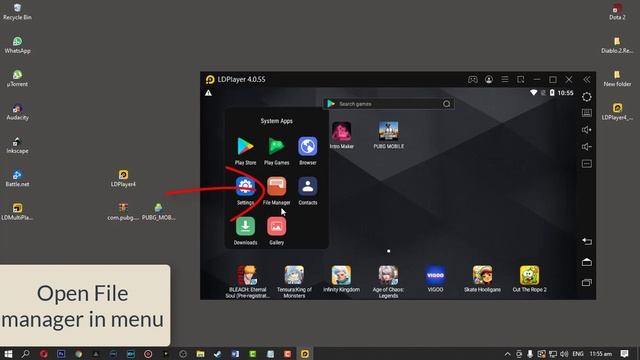Open the taskbar clock showing 11:55 am
Image resolution: width=640 pixels, height=360 pixels.
600,354
